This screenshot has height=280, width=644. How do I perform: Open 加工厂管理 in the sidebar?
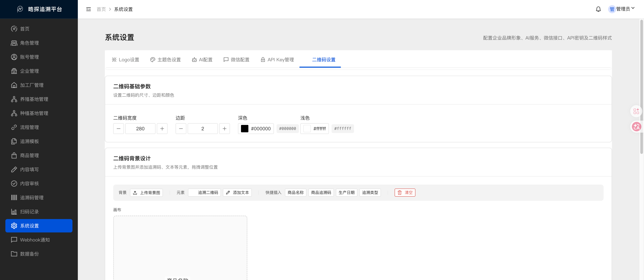click(39, 85)
